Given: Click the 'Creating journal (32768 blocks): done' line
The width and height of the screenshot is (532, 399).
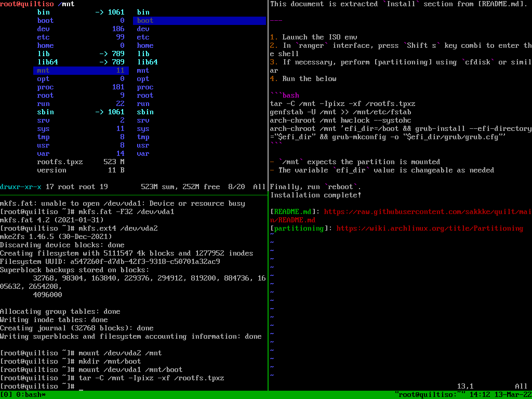Looking at the screenshot, I should point(77,328).
